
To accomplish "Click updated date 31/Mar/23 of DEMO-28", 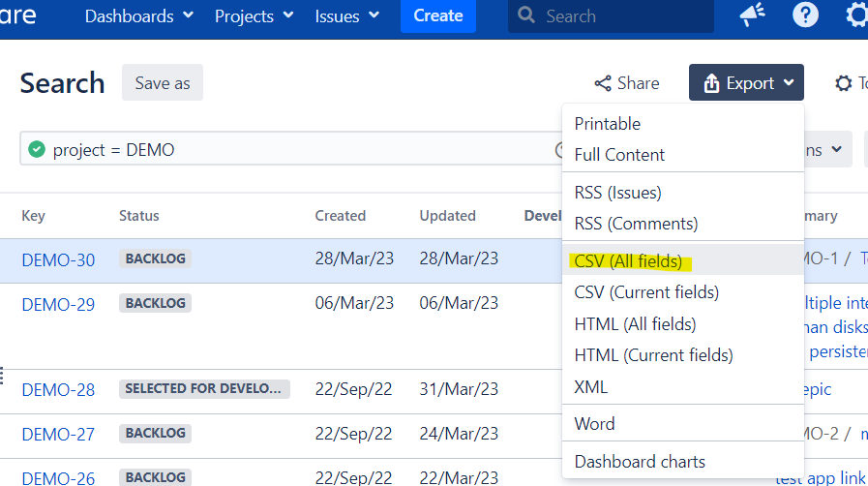I will [x=459, y=389].
